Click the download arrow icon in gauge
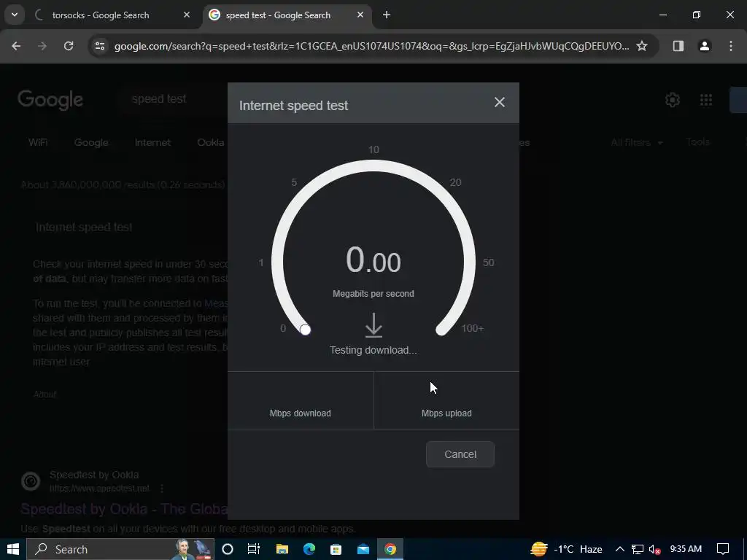This screenshot has width=747, height=560. [x=373, y=325]
